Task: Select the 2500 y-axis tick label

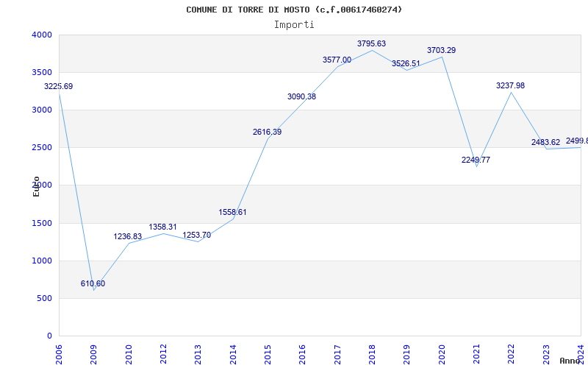Action: pos(42,148)
